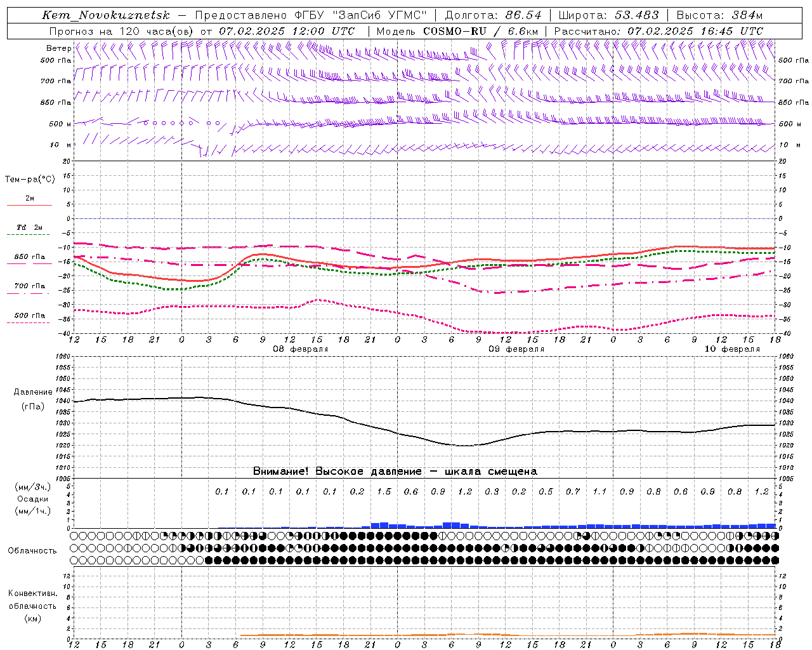The width and height of the screenshot is (812, 650).
Task: Click the computed time Рассчитано: 07.02.2025 16:45 UTC
Action: point(658,31)
